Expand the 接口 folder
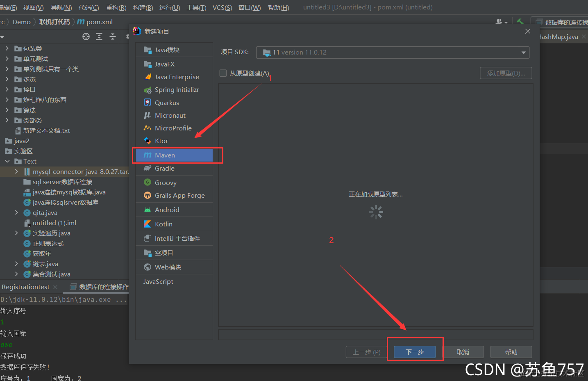 click(7, 89)
